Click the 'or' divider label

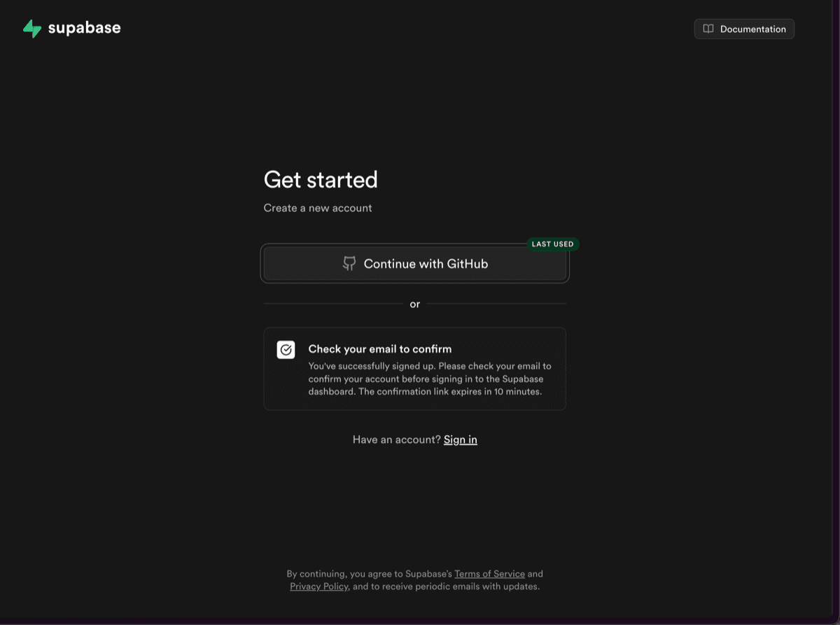click(415, 304)
